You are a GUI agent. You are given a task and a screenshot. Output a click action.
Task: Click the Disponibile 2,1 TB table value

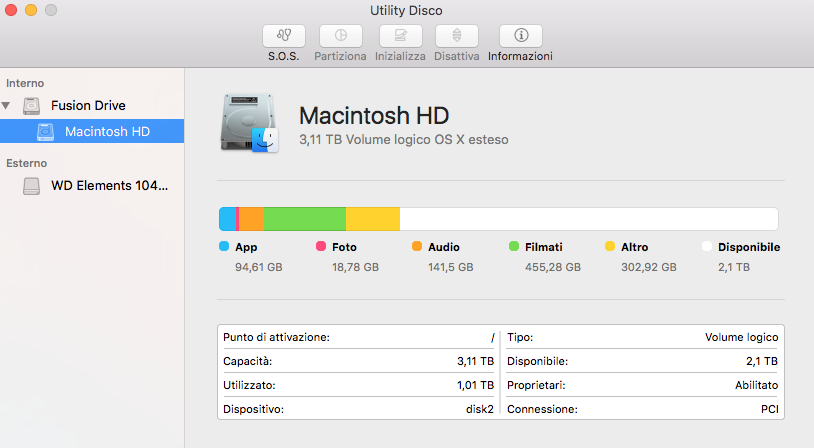click(762, 361)
